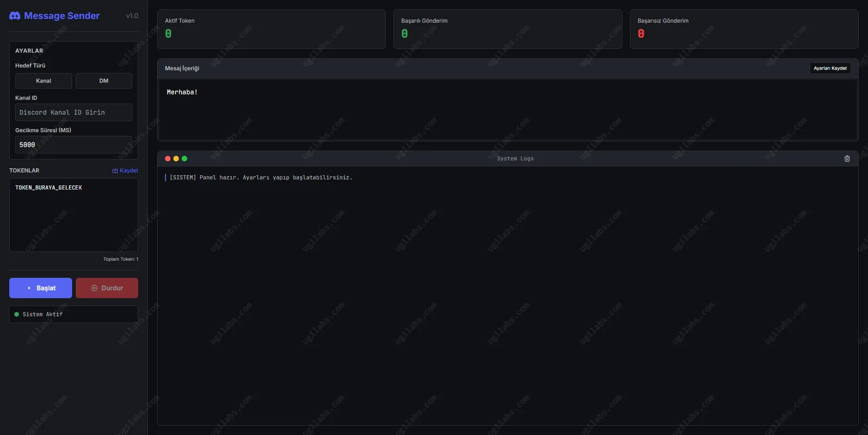Image resolution: width=868 pixels, height=435 pixels.
Task: Stop sending with the Durdur button
Action: point(107,288)
